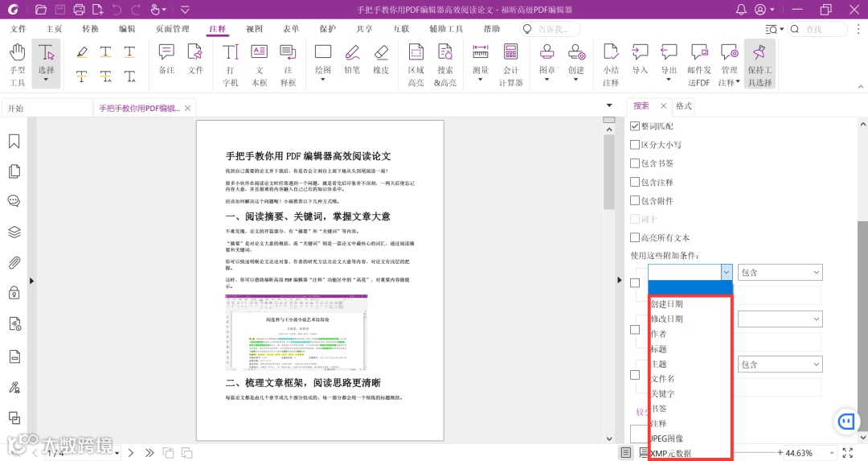Screen dimensions: 868x461
Task: Open the Drawing shapes tool
Action: (323, 62)
